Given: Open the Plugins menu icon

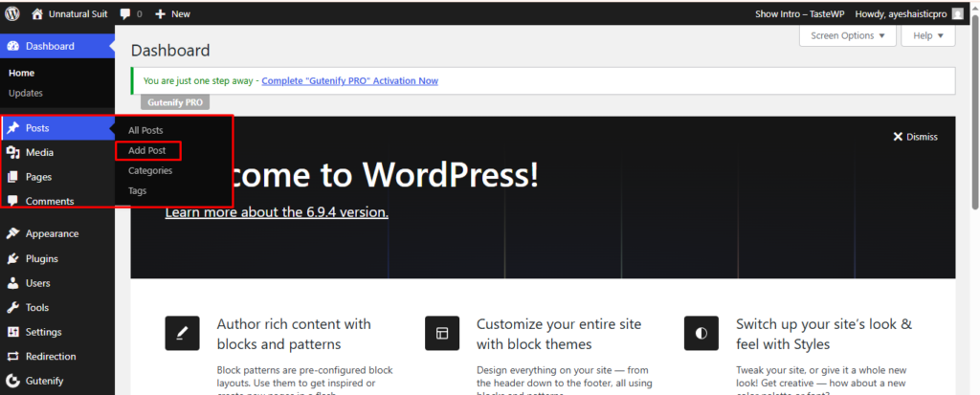Looking at the screenshot, I should point(12,259).
